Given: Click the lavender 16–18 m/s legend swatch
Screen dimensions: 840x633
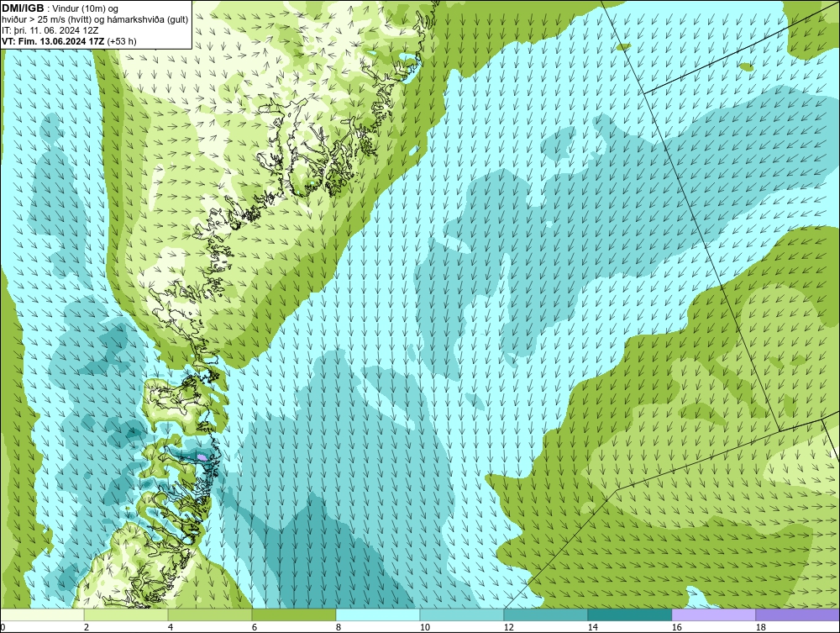Looking at the screenshot, I should [x=713, y=615].
